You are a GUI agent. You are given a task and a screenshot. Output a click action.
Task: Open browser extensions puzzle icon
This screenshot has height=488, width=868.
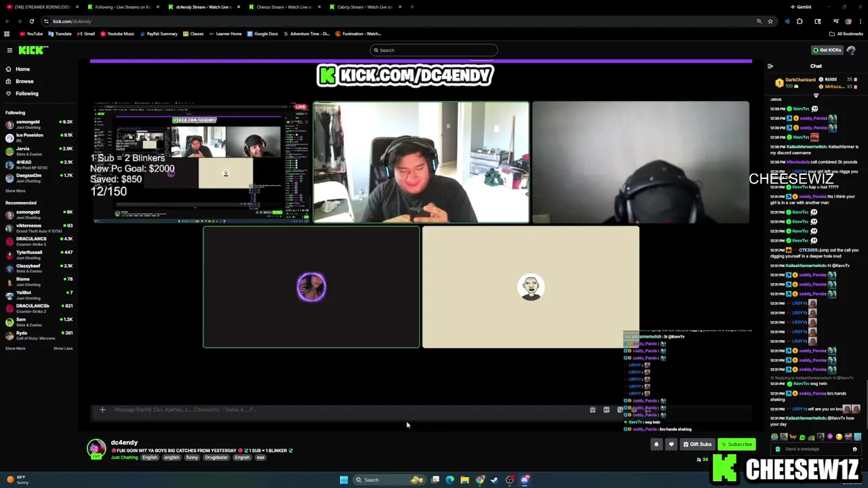(x=800, y=21)
